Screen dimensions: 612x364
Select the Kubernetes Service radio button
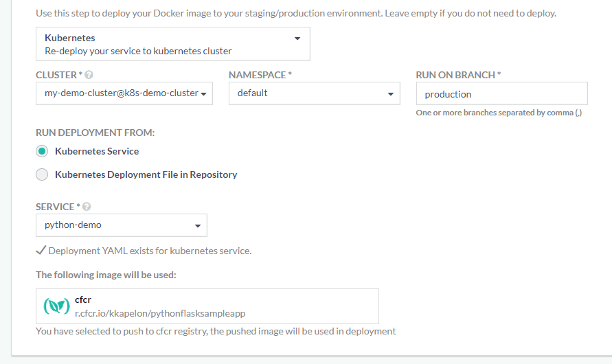tap(42, 151)
